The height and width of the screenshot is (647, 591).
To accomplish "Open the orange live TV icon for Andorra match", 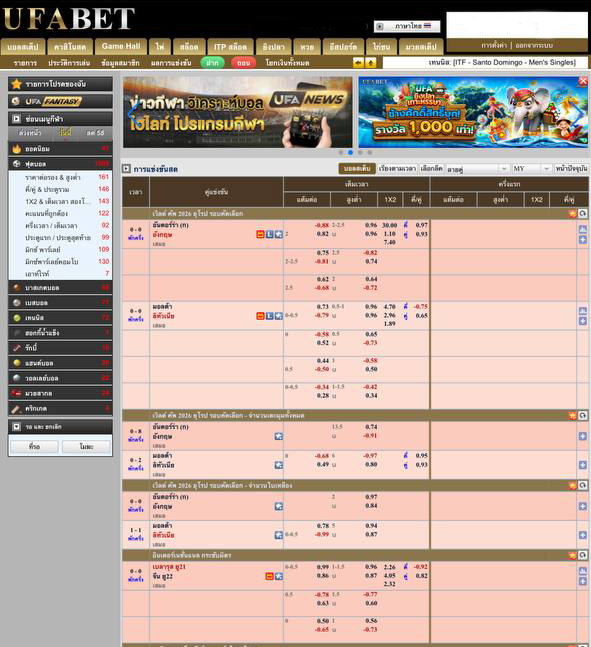I will [260, 234].
